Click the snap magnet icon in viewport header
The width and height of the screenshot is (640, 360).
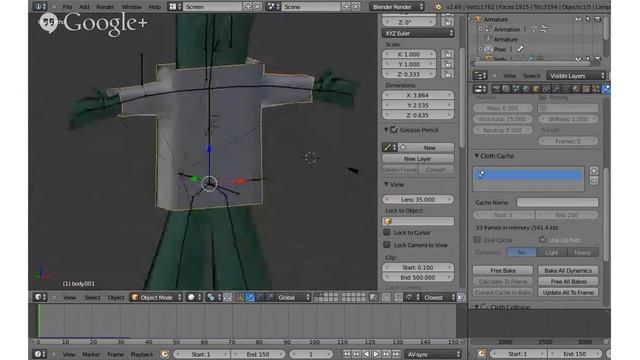tap(398, 298)
